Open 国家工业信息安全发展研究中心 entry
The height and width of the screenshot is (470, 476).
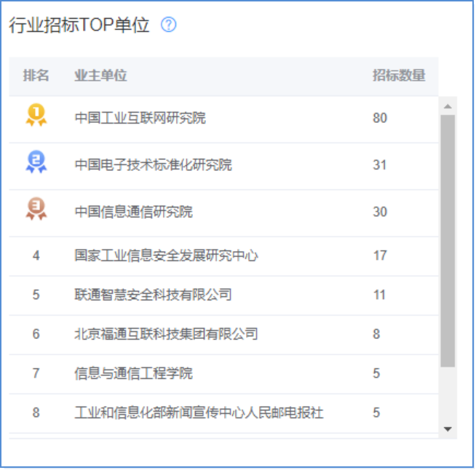pos(167,255)
